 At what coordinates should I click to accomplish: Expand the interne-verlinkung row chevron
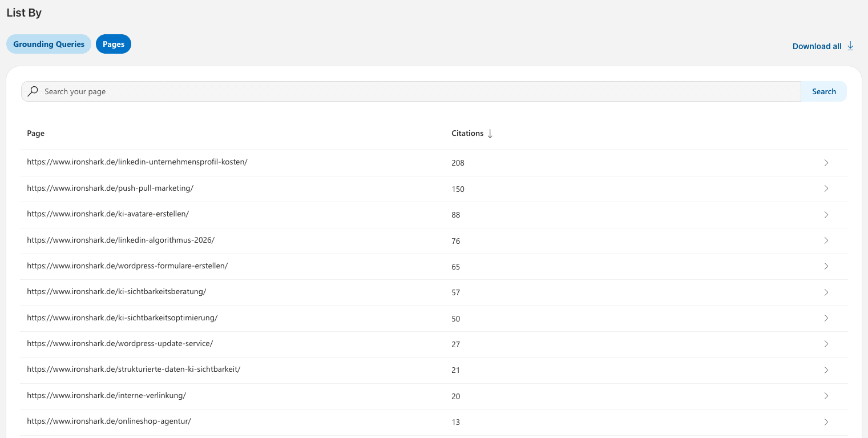[x=826, y=396]
